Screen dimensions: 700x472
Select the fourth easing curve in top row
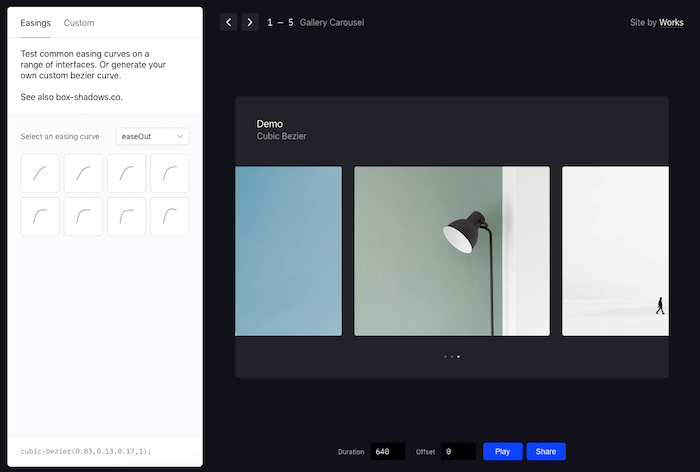tap(170, 173)
